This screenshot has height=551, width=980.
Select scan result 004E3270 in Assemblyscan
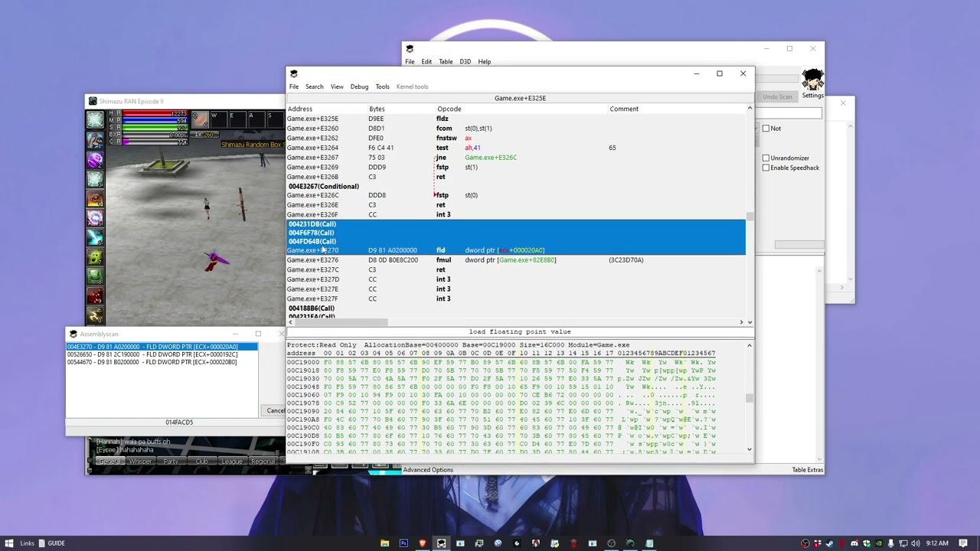[162, 347]
